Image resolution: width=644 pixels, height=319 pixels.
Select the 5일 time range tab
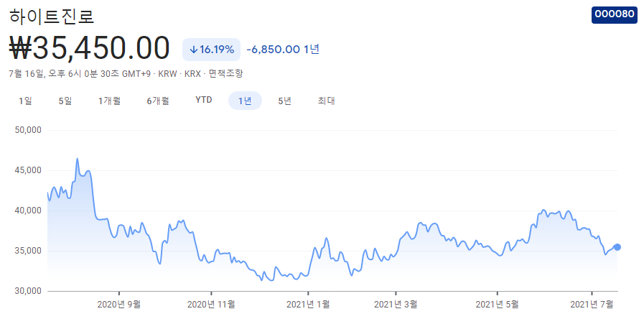click(65, 101)
